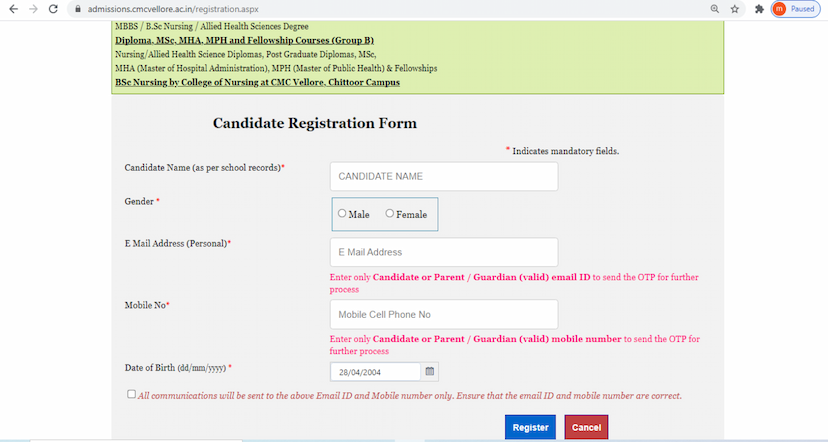Open the date of birth calendar picker
Image resolution: width=828 pixels, height=442 pixels.
pyautogui.click(x=430, y=371)
